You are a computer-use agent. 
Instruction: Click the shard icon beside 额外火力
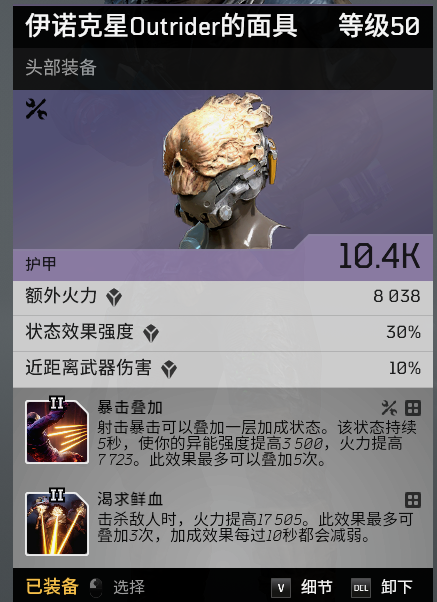[114, 297]
